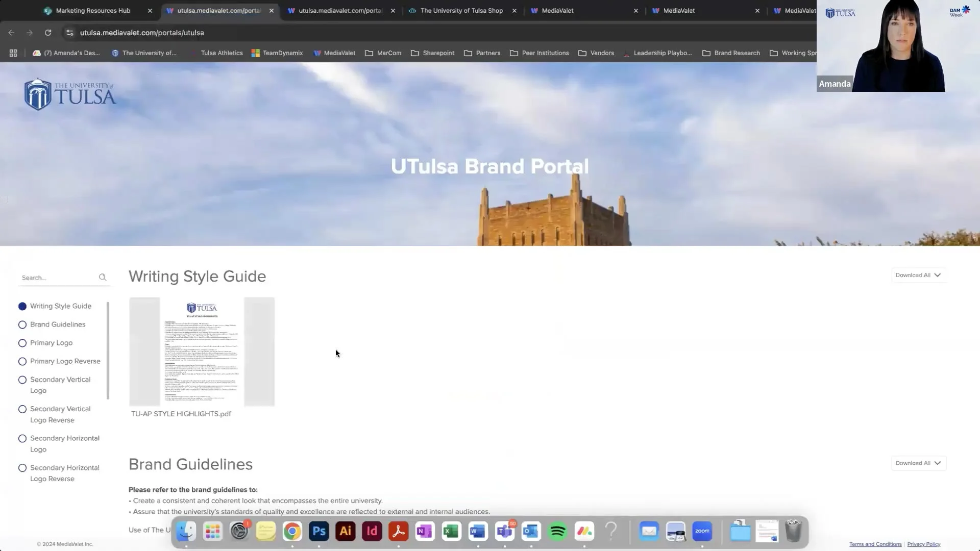Screen dimensions: 980x551
Task: Click the Chrome apps grid icon
Action: pos(13,53)
